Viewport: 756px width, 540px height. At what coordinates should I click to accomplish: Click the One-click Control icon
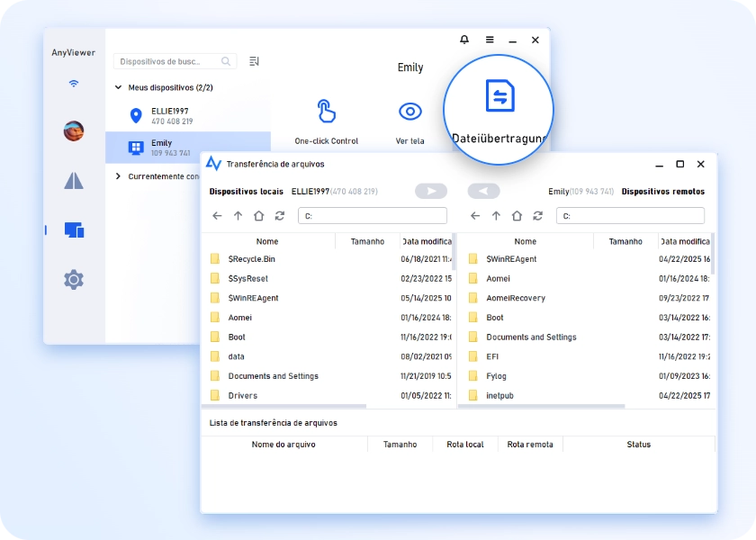326,112
